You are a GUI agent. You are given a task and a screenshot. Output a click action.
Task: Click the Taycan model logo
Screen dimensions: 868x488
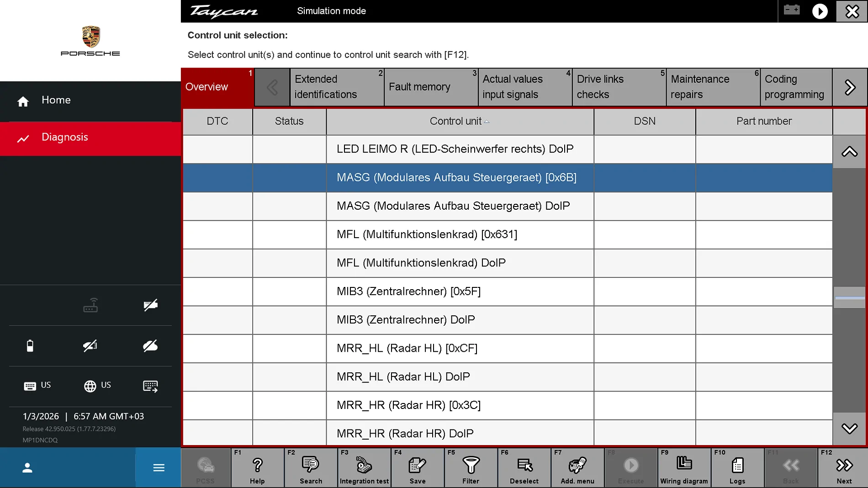pyautogui.click(x=224, y=11)
